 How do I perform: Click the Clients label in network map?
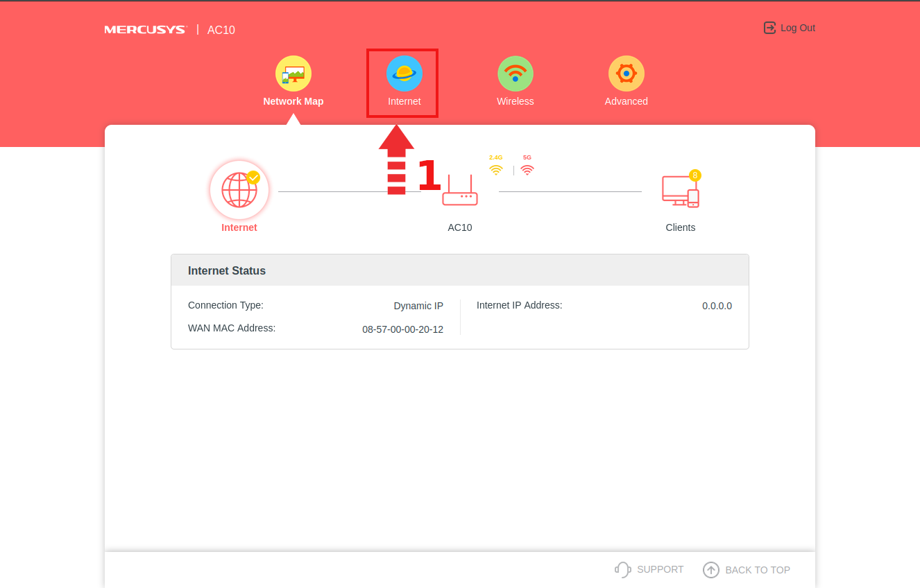[x=681, y=227]
